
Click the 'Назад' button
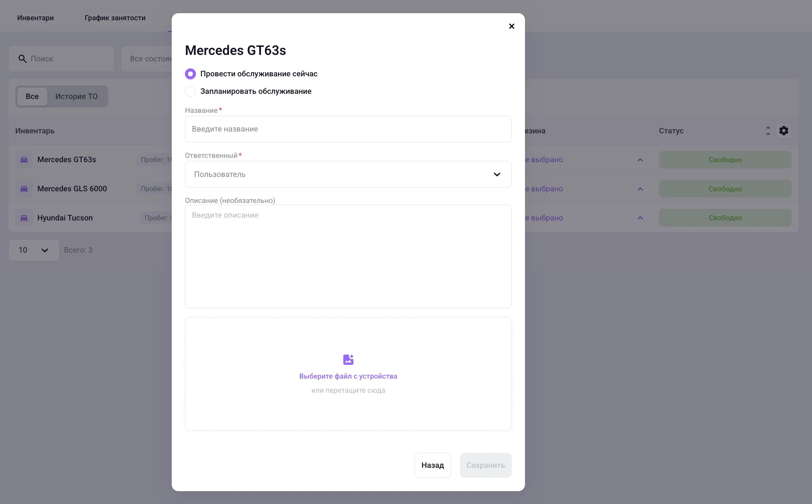click(x=433, y=465)
